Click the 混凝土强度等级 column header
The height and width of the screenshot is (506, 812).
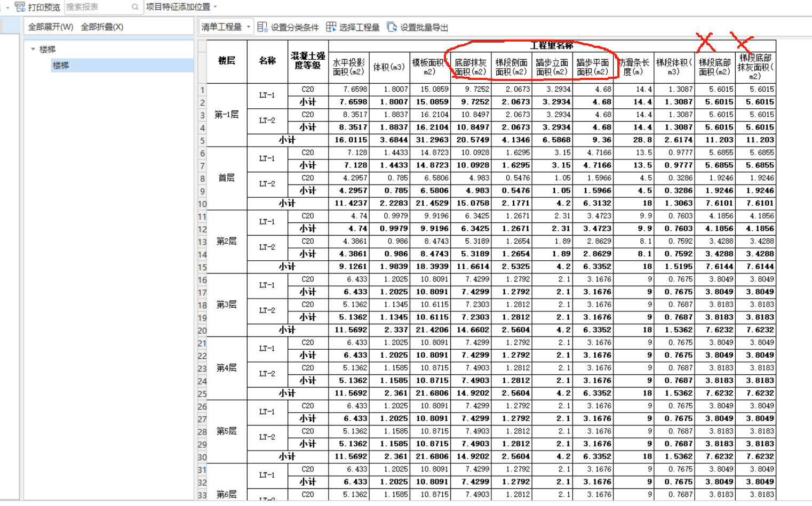click(x=308, y=61)
